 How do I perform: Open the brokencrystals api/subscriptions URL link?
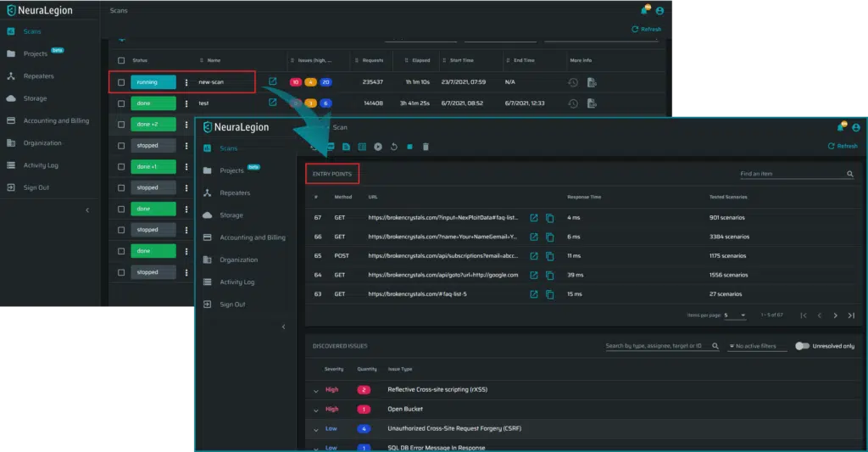click(442, 256)
